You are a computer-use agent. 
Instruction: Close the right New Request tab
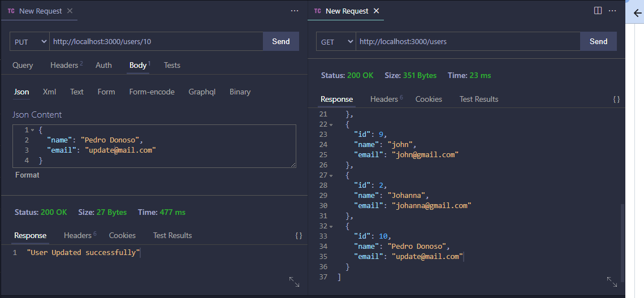click(x=376, y=11)
